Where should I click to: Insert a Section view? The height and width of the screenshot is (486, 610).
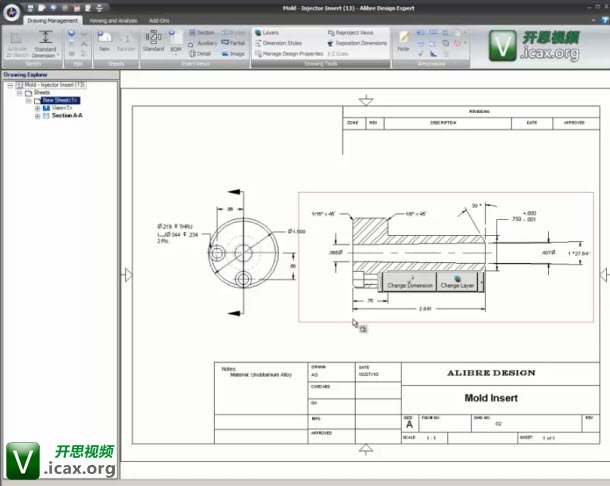202,33
